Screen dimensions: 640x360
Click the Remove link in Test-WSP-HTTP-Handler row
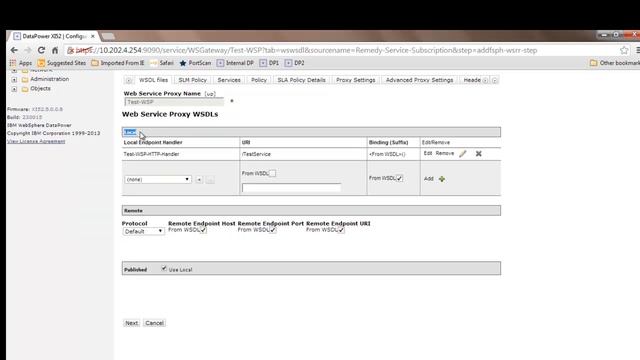point(445,153)
